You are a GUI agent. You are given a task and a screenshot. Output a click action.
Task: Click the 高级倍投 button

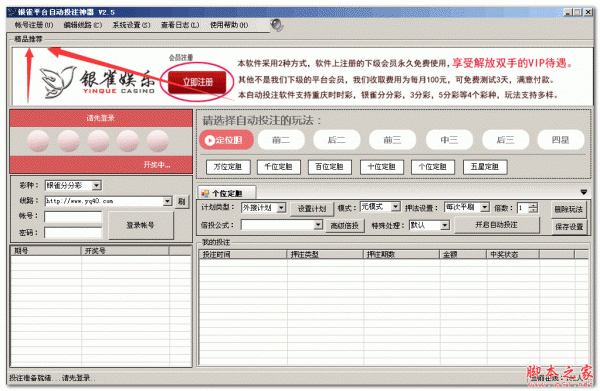point(344,226)
